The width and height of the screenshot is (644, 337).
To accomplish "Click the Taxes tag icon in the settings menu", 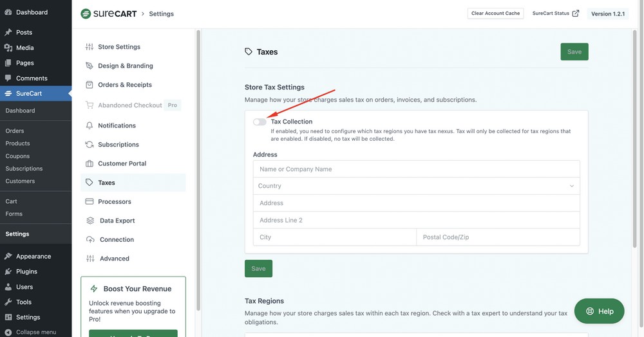I will 89,183.
